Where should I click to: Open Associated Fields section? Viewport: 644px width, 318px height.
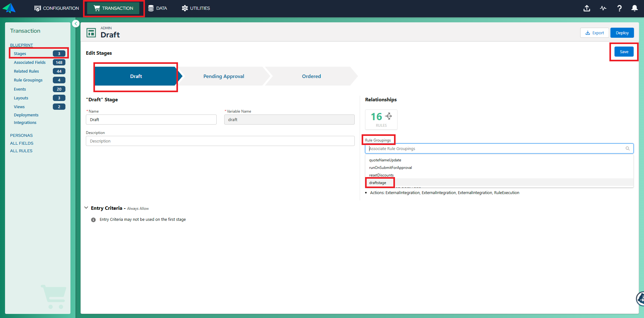click(30, 63)
